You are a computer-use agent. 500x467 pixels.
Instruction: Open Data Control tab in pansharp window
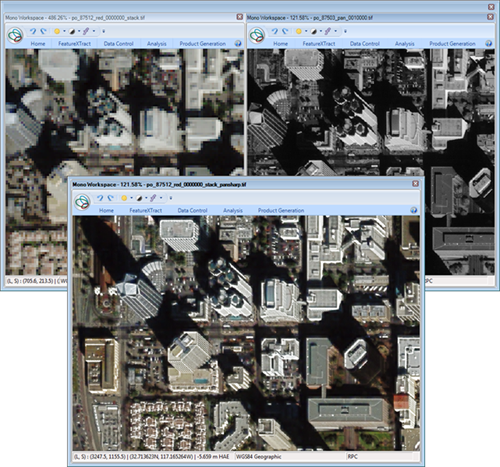click(x=192, y=210)
